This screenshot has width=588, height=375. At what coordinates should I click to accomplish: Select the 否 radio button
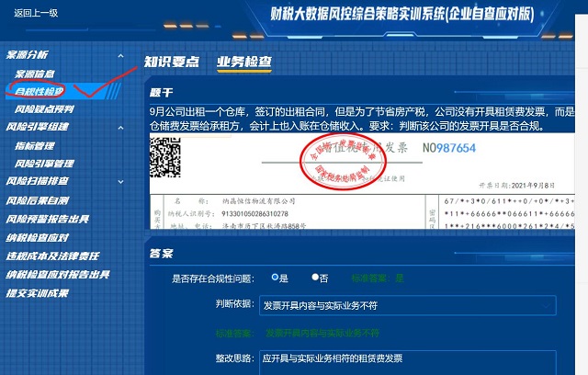click(315, 277)
